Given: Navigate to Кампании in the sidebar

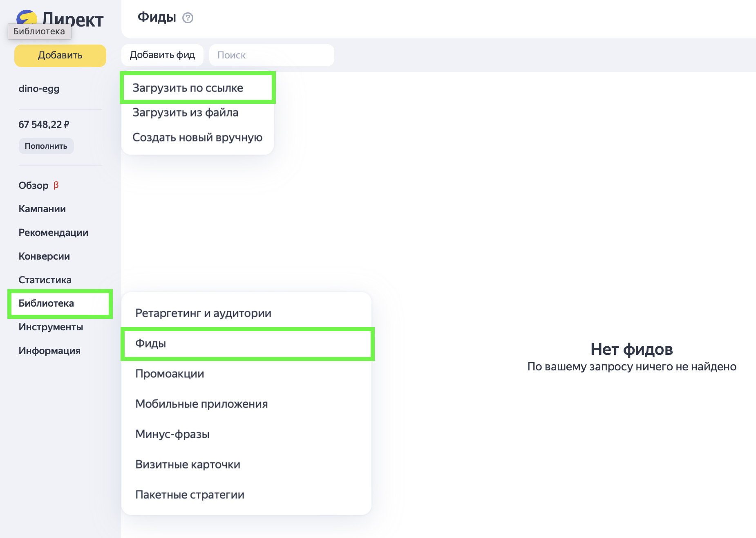Looking at the screenshot, I should point(42,209).
